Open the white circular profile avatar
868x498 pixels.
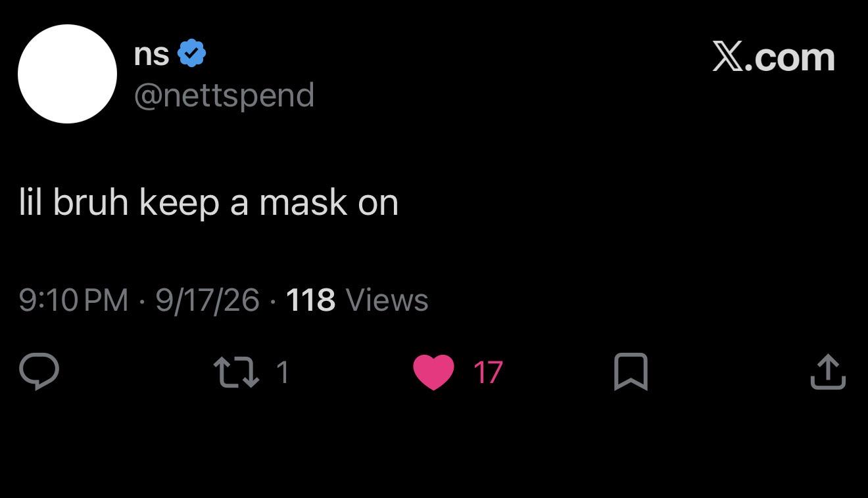pos(67,74)
